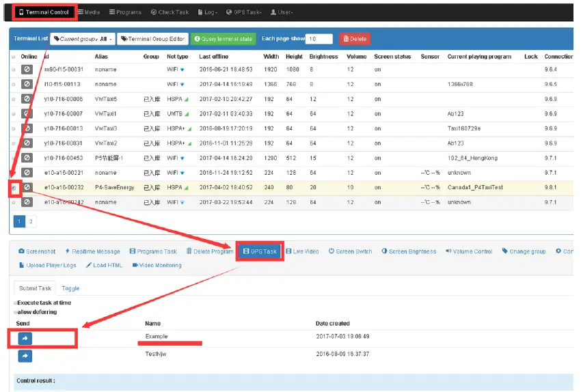581x392 pixels.
Task: Toggle the allow deferring checkbox
Action: [x=16, y=312]
